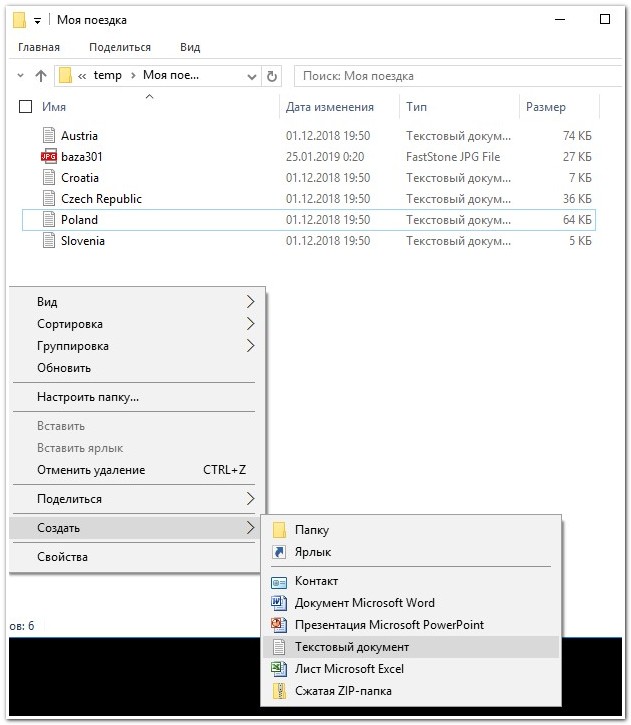Click the Austria text document icon
631x725 pixels.
pos(50,136)
